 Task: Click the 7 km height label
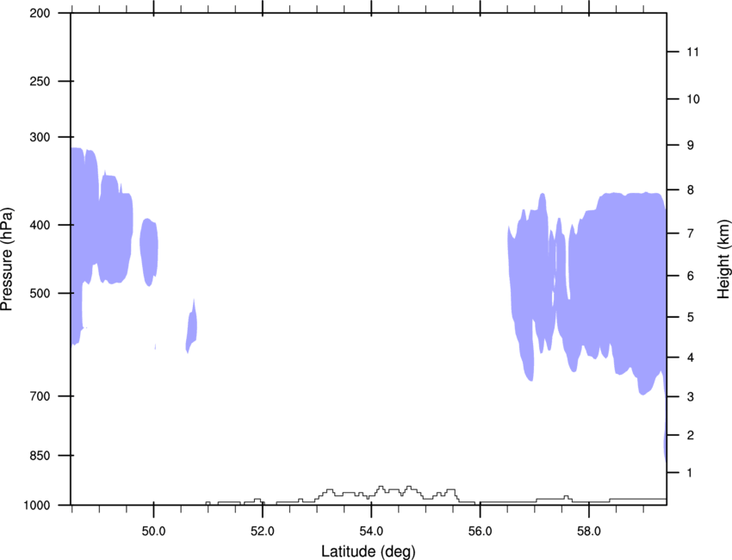(691, 233)
